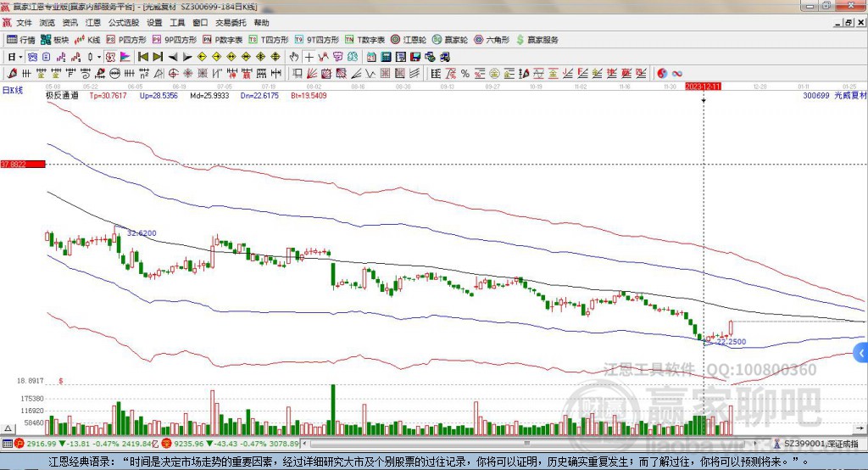
Task: Select the hand pan tool icon
Action: 294,57
